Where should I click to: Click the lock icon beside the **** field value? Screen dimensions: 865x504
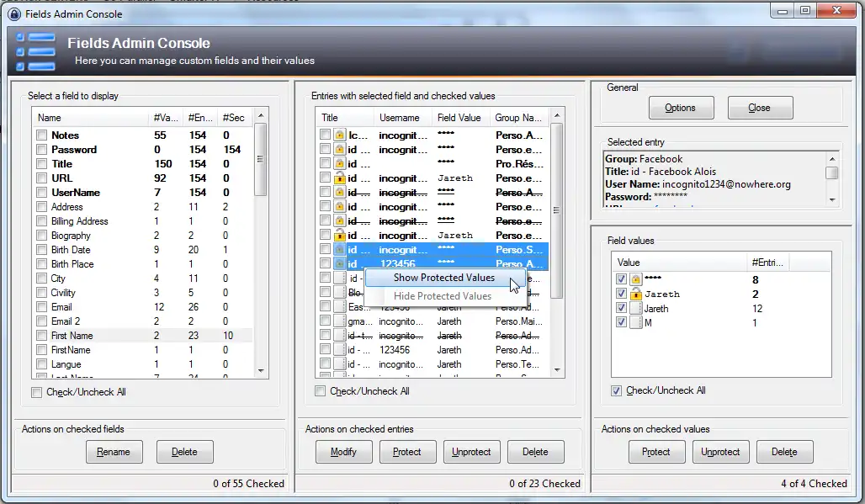(x=635, y=279)
